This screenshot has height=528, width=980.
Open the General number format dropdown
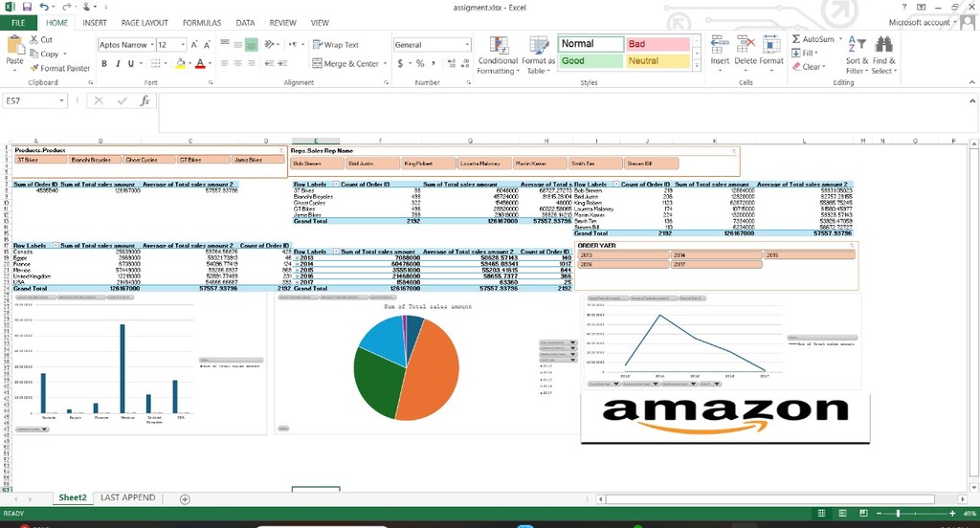point(467,45)
